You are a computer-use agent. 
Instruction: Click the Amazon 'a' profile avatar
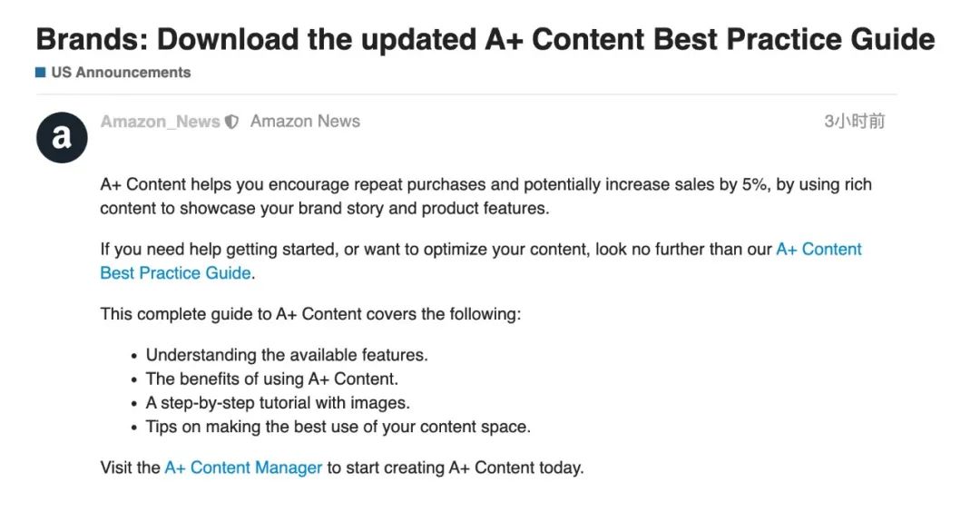(62, 137)
